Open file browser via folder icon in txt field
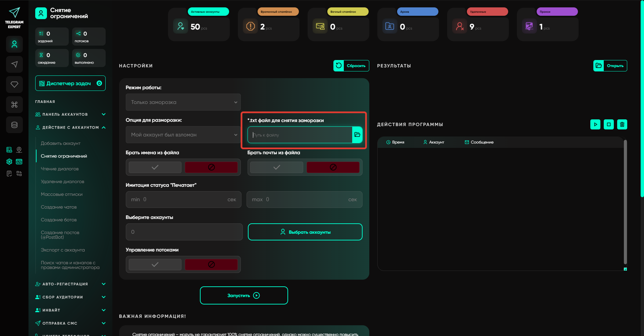 pyautogui.click(x=357, y=135)
